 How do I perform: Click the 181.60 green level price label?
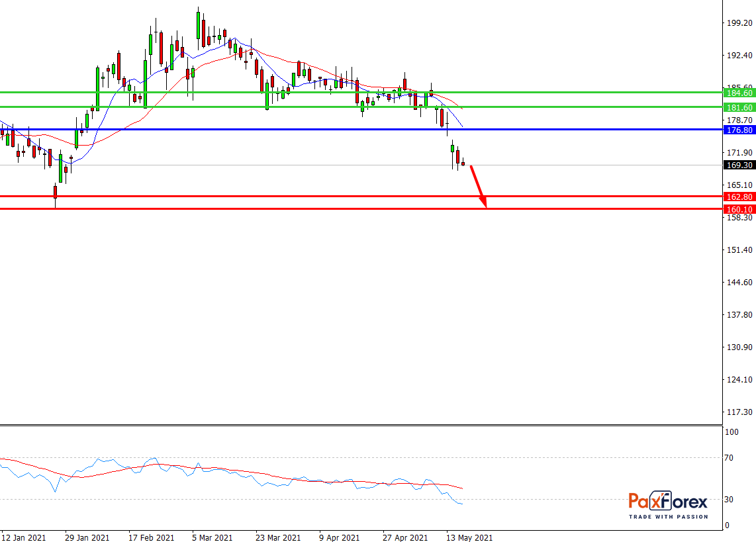click(x=739, y=107)
